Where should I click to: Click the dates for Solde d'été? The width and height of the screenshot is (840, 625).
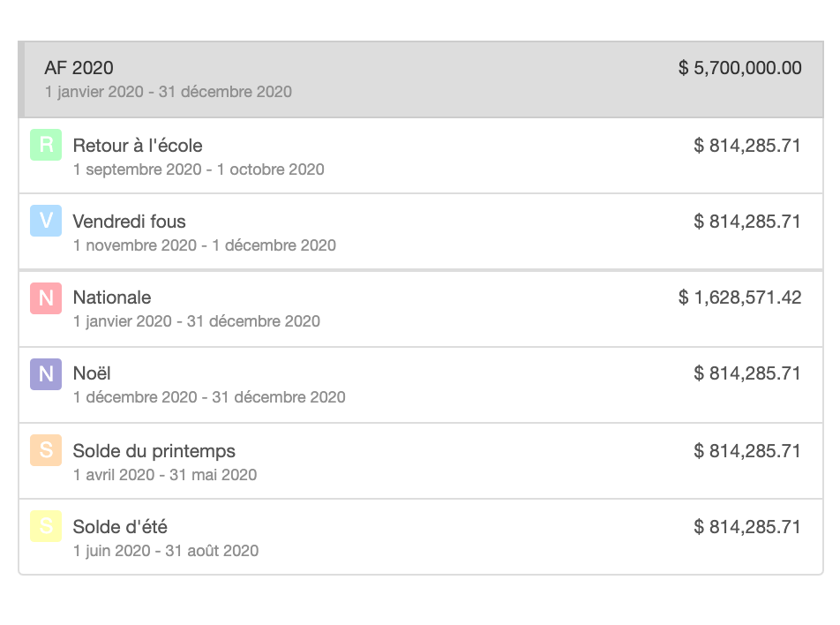(x=165, y=550)
